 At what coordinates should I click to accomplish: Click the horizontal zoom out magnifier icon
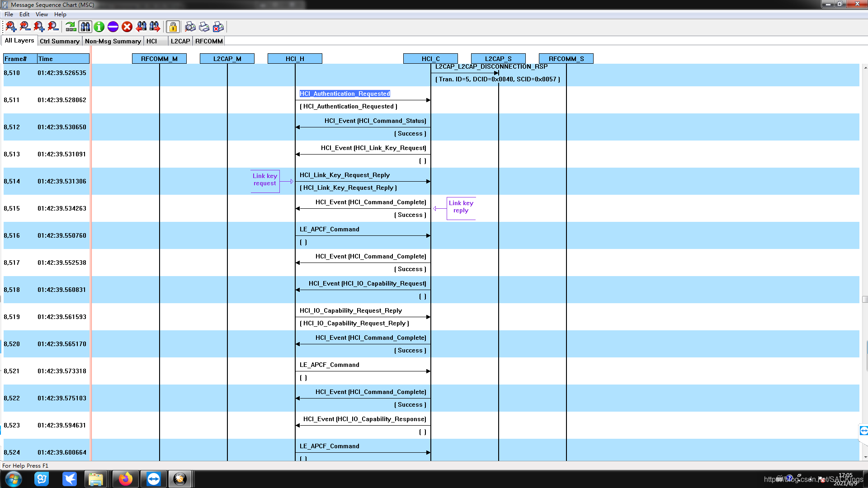25,27
